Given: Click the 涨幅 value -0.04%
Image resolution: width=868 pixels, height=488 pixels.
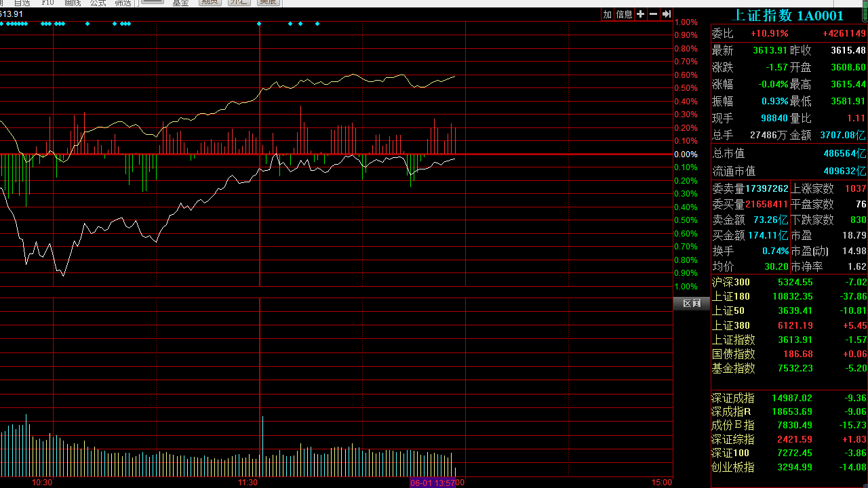Looking at the screenshot, I should pos(774,84).
